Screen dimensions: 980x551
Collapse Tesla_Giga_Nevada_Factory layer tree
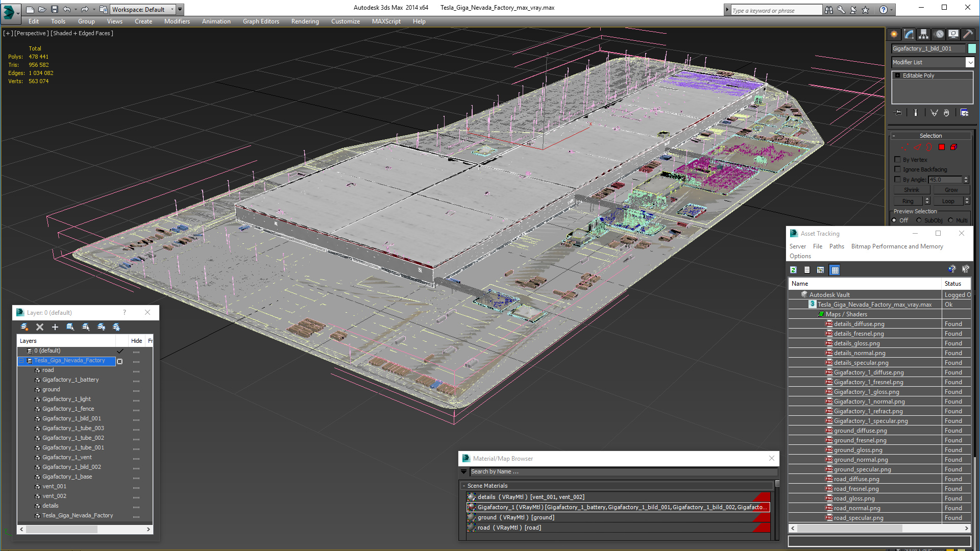[x=21, y=361]
